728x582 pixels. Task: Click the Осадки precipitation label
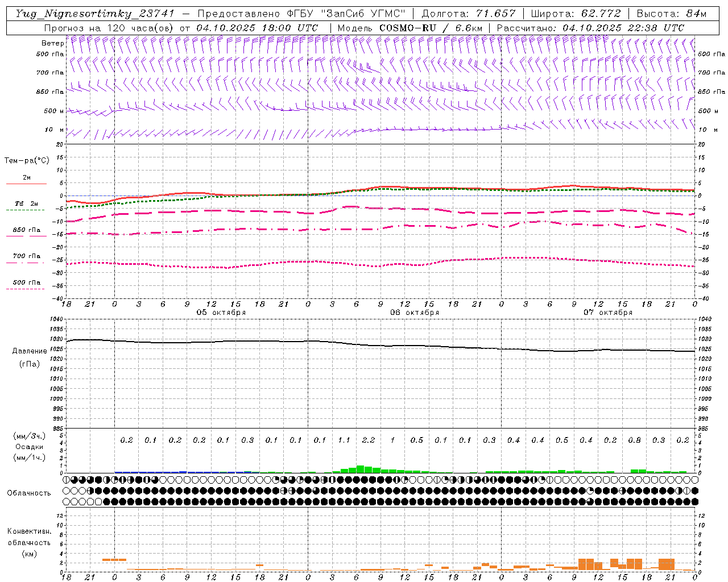click(29, 447)
